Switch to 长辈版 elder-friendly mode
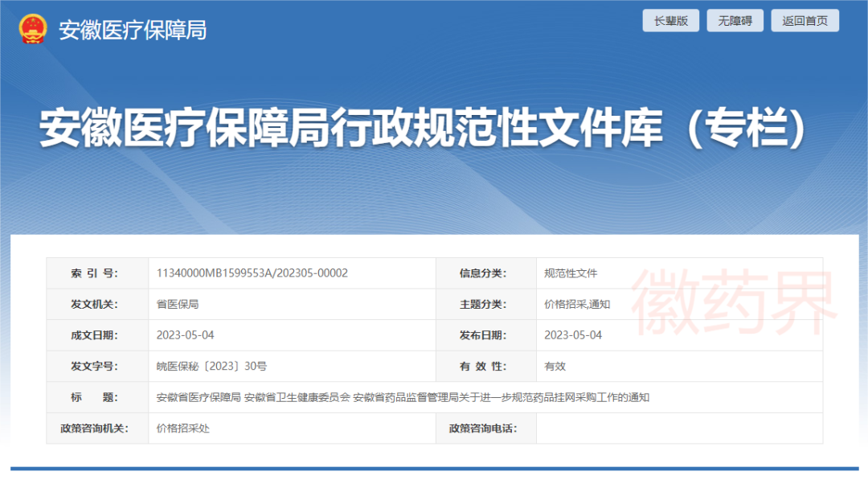 pyautogui.click(x=670, y=21)
